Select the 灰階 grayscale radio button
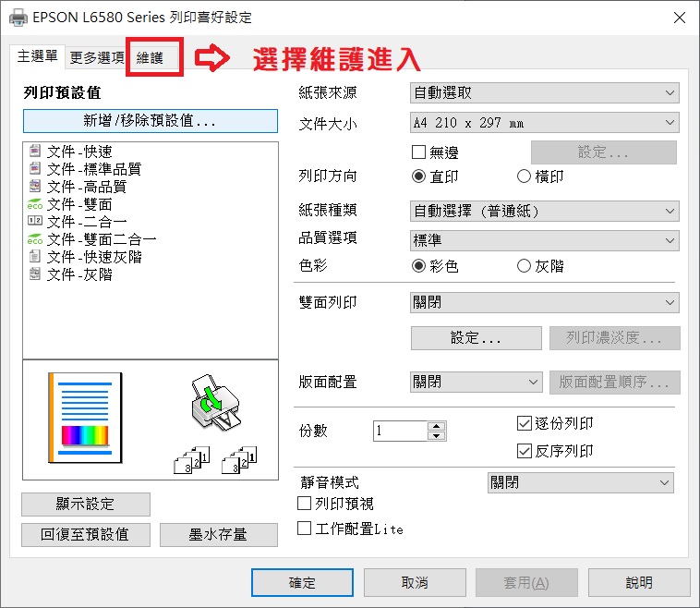The height and width of the screenshot is (608, 700). pos(524,266)
